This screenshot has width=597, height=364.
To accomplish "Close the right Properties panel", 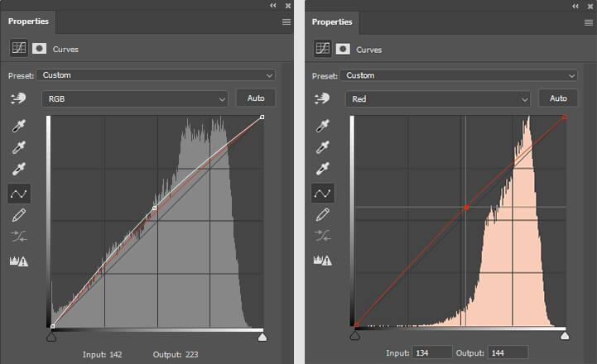I will coord(590,7).
